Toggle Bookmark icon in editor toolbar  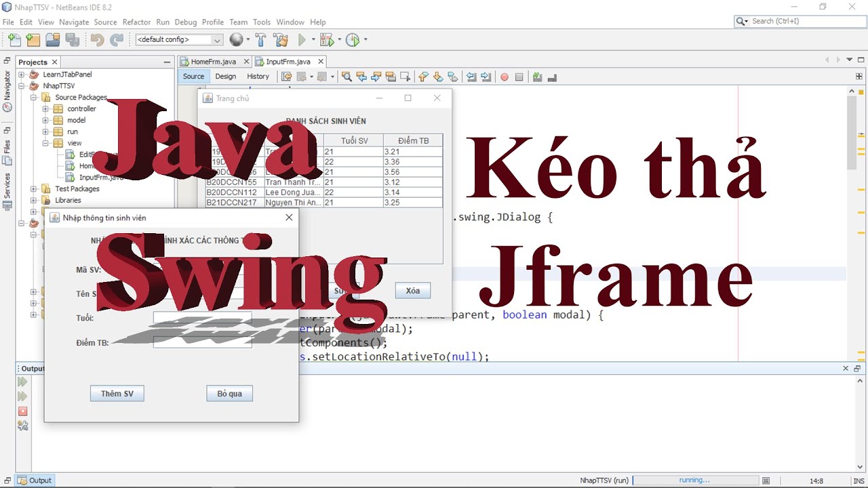click(x=452, y=77)
